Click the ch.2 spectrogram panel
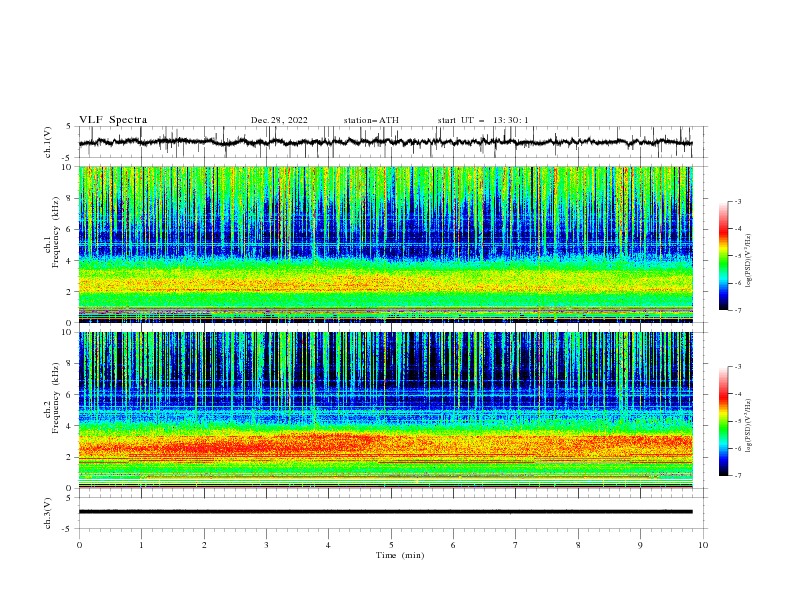792x612 pixels. (385, 410)
